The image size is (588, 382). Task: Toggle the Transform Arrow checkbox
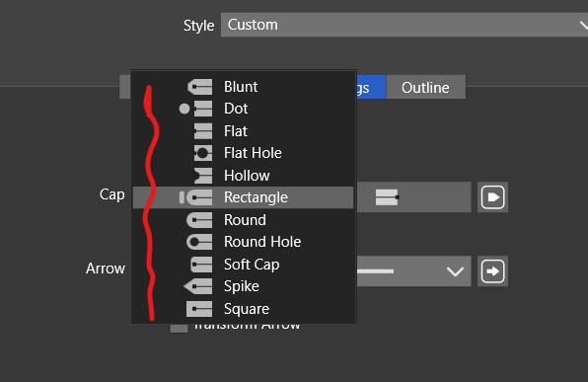(179, 328)
